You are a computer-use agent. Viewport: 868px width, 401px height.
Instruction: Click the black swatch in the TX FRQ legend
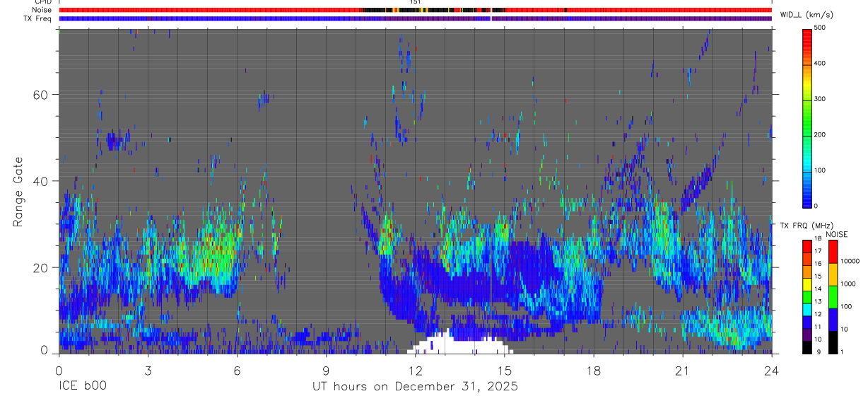808,347
